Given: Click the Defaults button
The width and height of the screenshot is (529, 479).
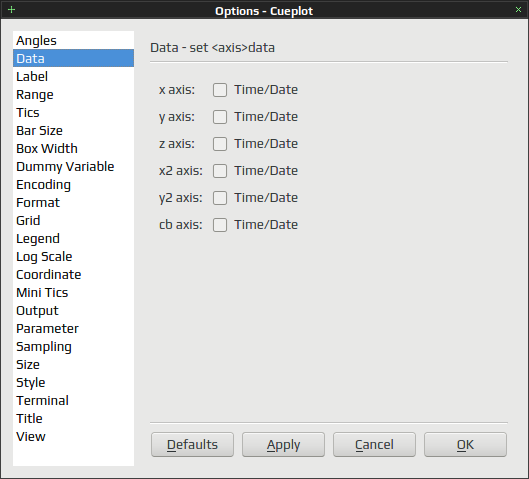Looking at the screenshot, I should coord(192,445).
